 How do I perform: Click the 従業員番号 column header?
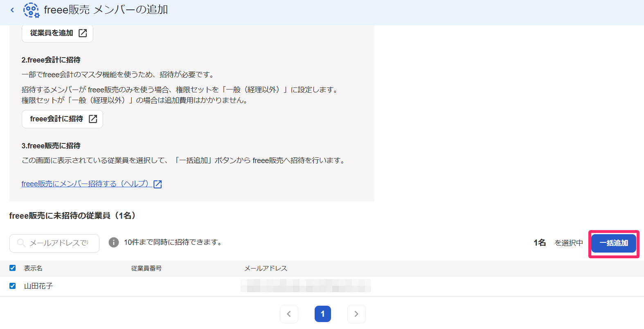pos(146,269)
